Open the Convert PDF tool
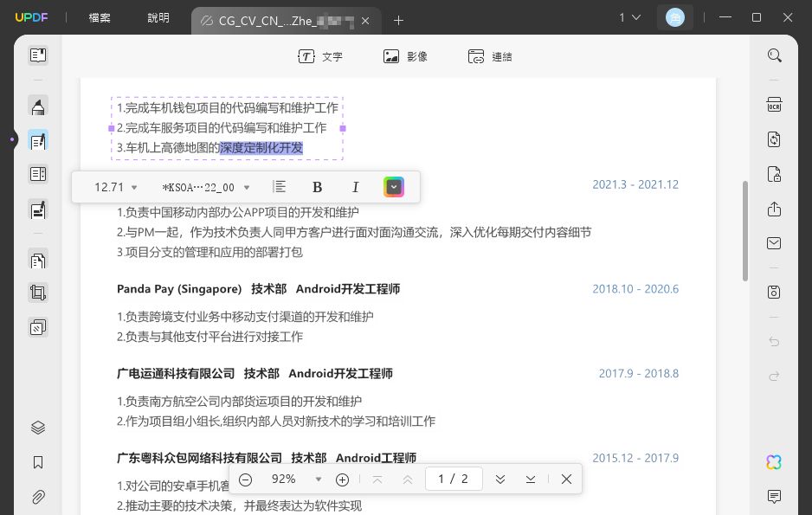 (774, 139)
